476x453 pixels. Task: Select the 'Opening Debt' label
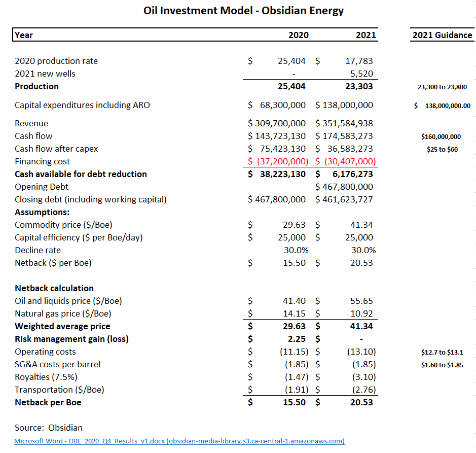[42, 187]
